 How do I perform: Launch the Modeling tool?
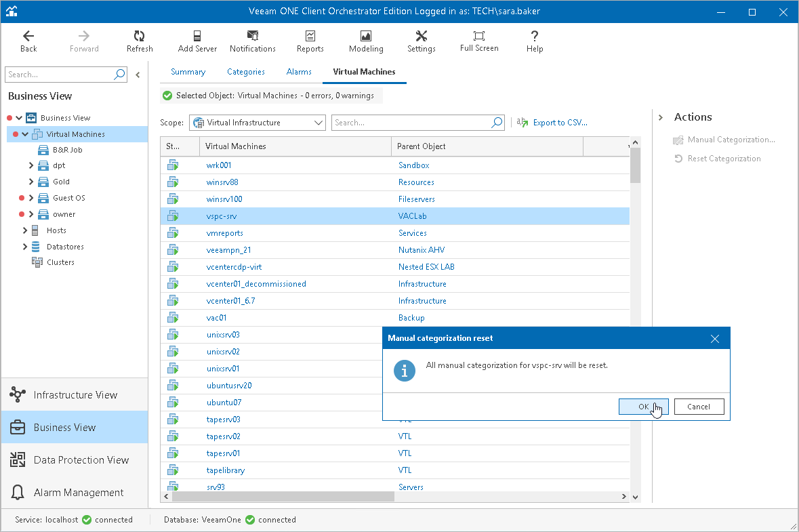[x=366, y=41]
